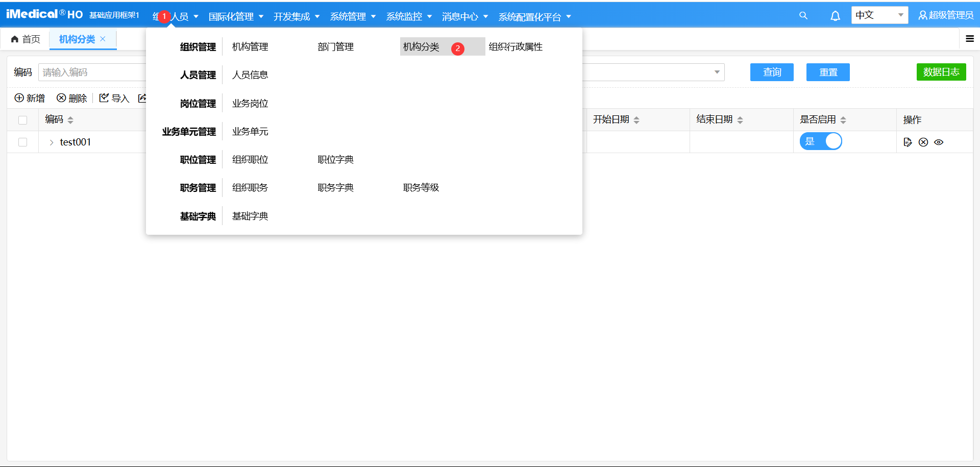Viewport: 980px width, 467px height.
Task: Check the test001 row checkbox
Action: (x=22, y=142)
